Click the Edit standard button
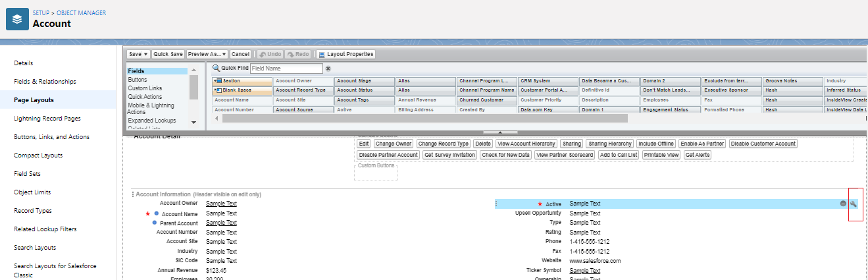Image resolution: width=868 pixels, height=280 pixels. pos(363,144)
